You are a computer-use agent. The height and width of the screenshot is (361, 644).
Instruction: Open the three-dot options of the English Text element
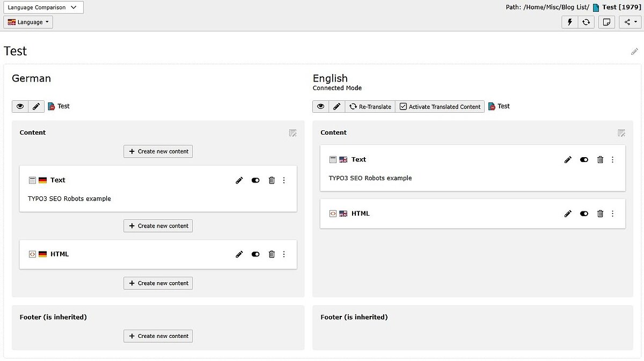coord(612,159)
